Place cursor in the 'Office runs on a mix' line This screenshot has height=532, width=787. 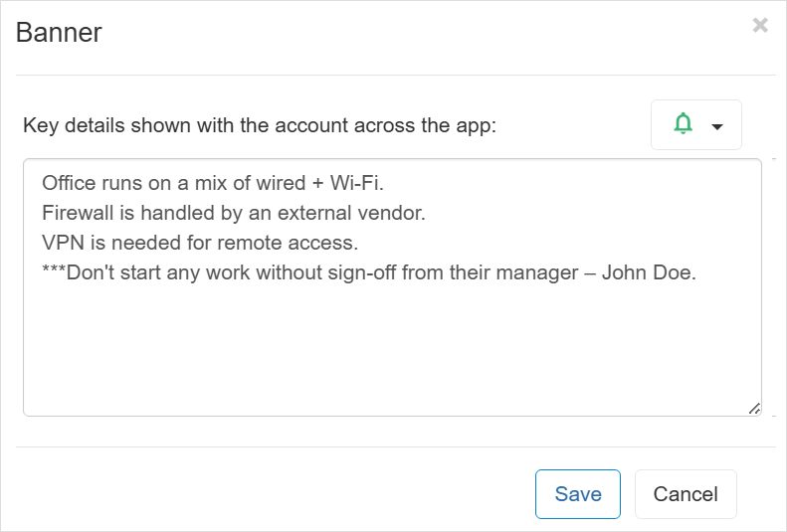(x=213, y=183)
